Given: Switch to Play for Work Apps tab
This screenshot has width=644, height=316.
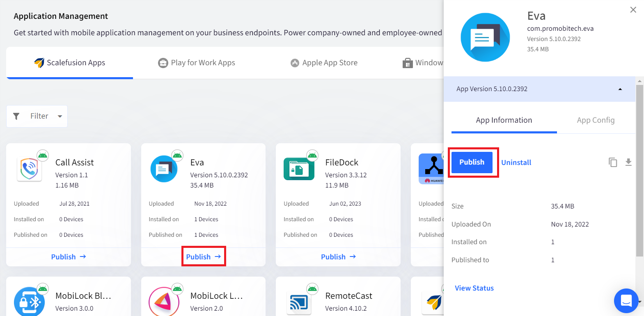Looking at the screenshot, I should pos(197,63).
